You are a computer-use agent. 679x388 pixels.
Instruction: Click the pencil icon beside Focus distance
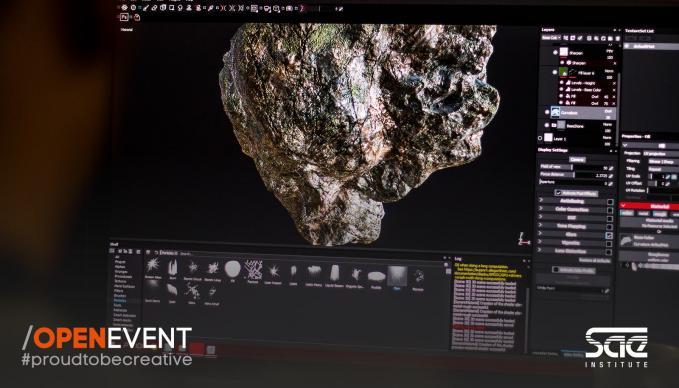tap(611, 175)
